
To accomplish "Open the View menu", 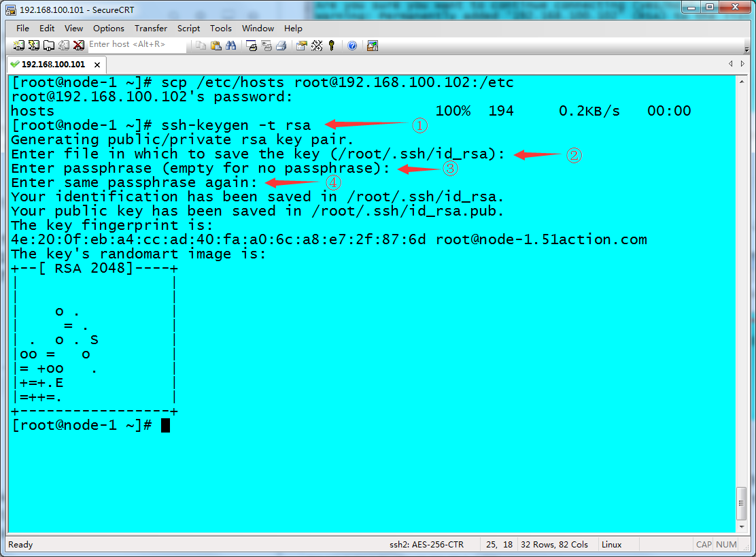I will point(74,29).
